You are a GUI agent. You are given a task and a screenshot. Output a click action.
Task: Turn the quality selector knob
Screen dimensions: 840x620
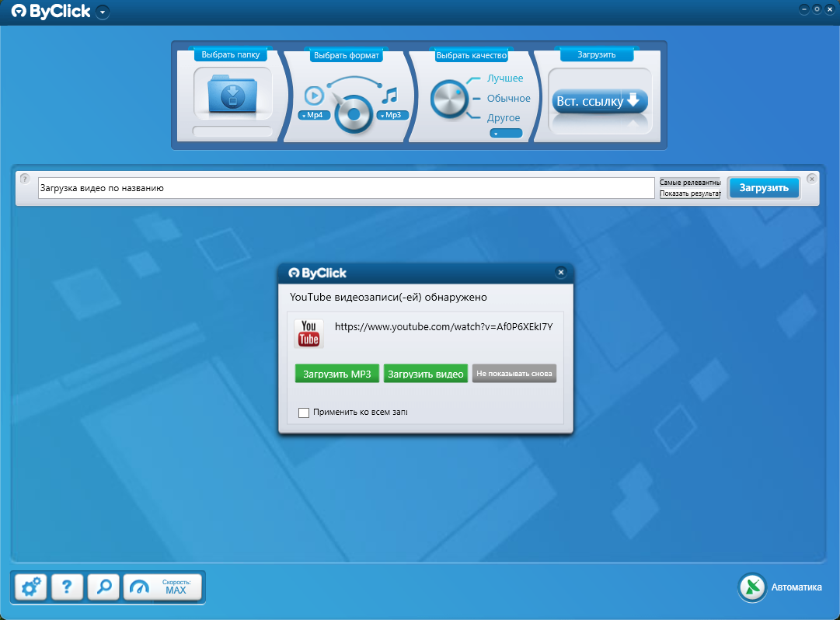coord(449,99)
